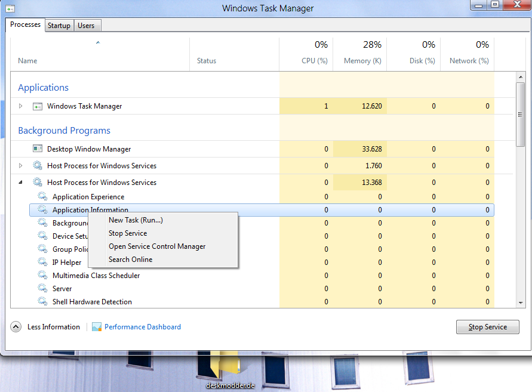This screenshot has width=532, height=392.
Task: Choose Search Online from context menu
Action: 163,260
